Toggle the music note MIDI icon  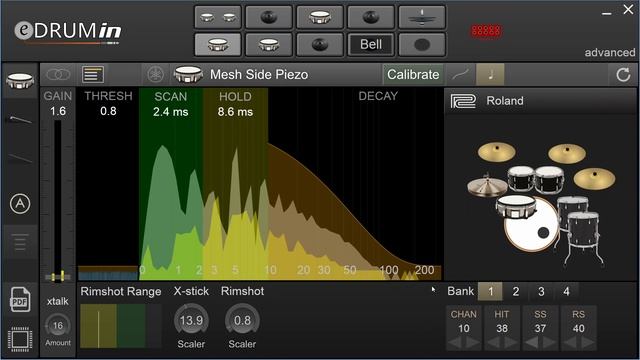coord(490,74)
